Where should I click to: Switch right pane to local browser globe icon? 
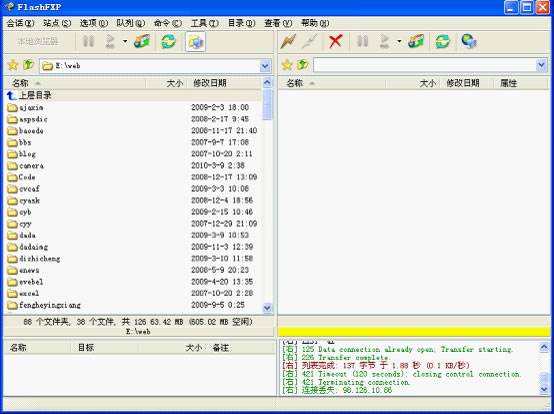[469, 42]
